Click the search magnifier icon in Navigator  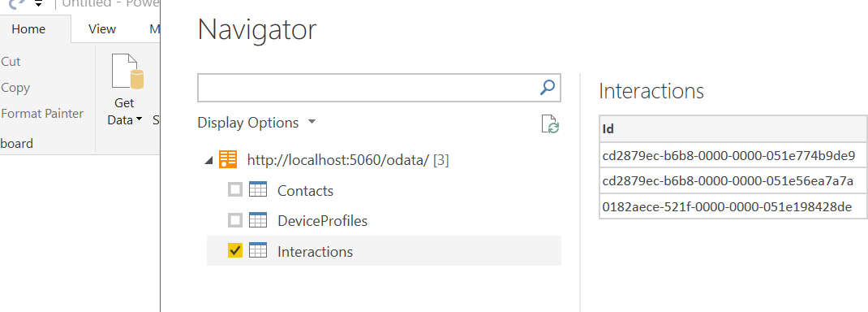coord(547,88)
